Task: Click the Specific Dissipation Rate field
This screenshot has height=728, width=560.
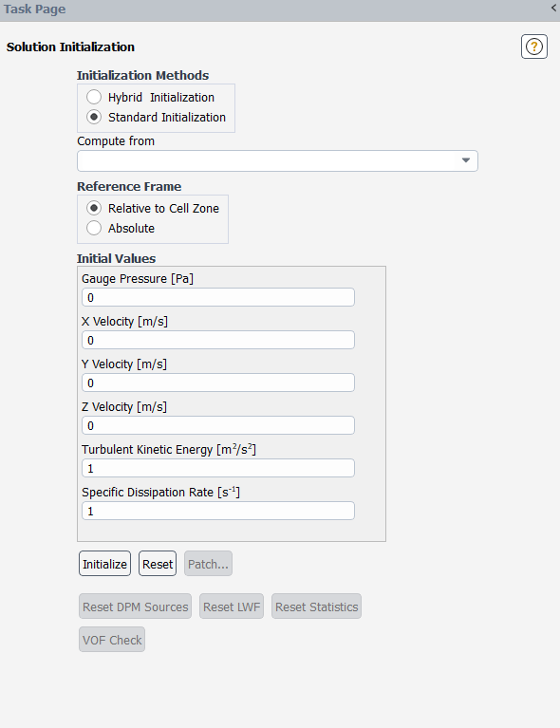Action: pyautogui.click(x=217, y=511)
